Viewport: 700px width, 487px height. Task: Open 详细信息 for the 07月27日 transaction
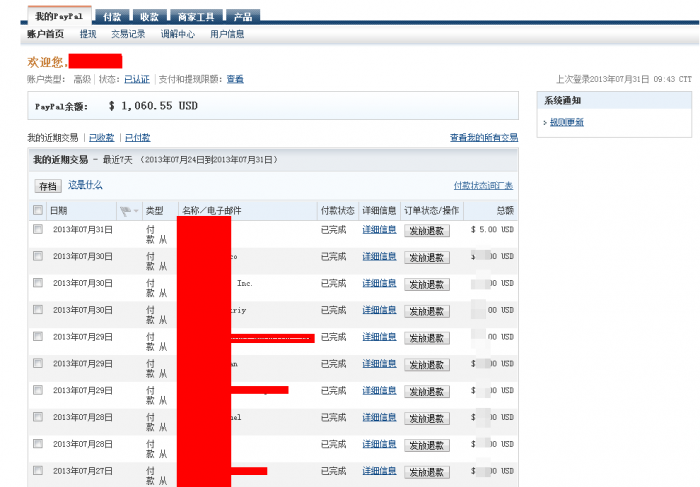(x=379, y=470)
